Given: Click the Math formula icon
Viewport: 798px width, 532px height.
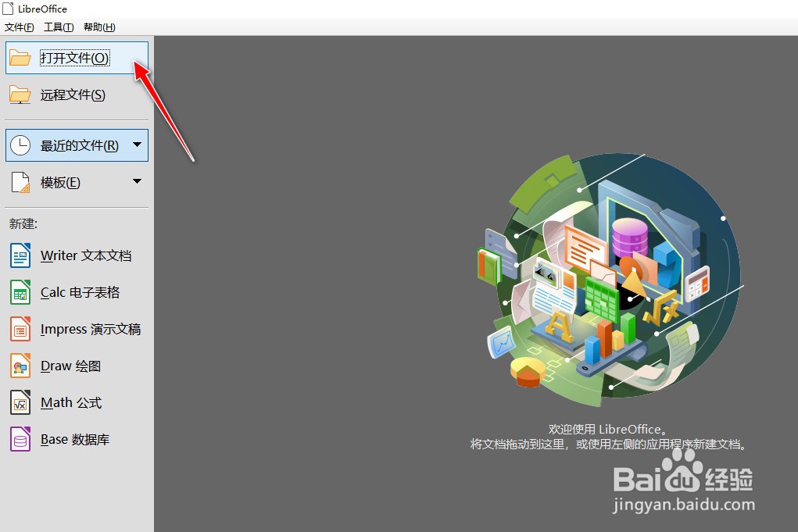Looking at the screenshot, I should click(x=20, y=403).
